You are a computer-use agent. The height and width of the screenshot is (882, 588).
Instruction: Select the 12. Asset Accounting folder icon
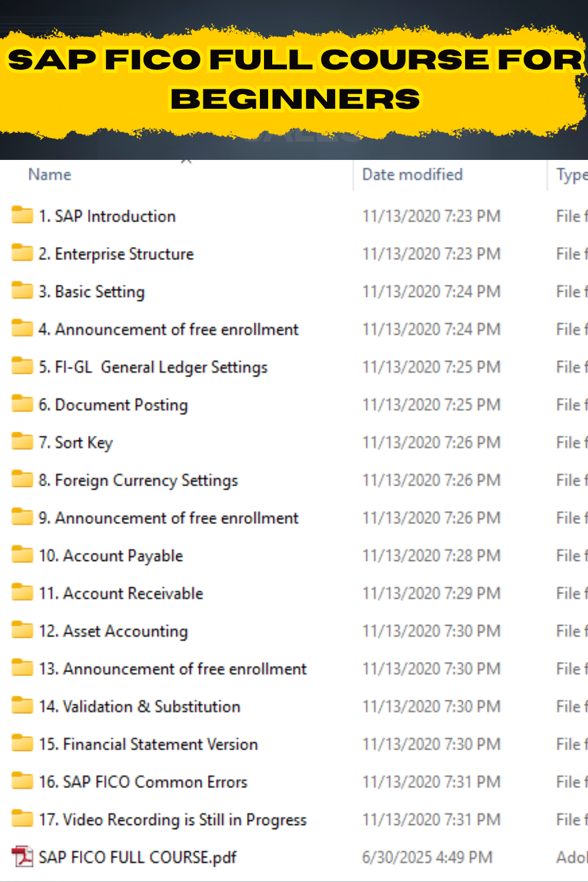pos(22,630)
